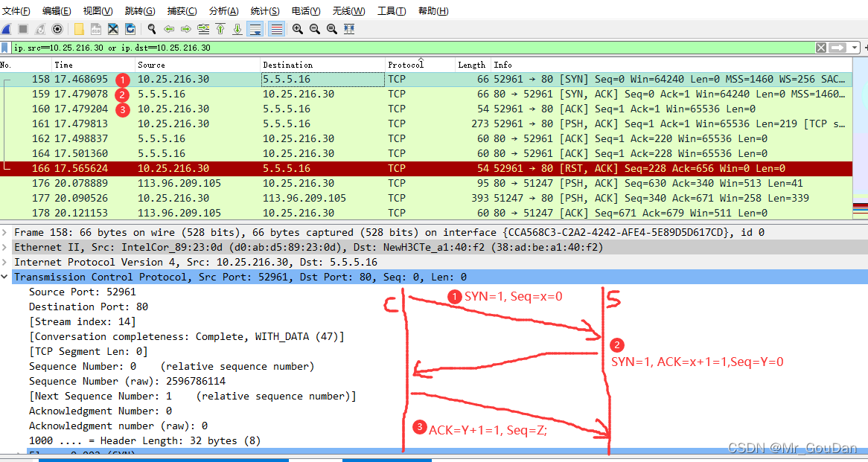Go to a specified packet number

point(203,29)
